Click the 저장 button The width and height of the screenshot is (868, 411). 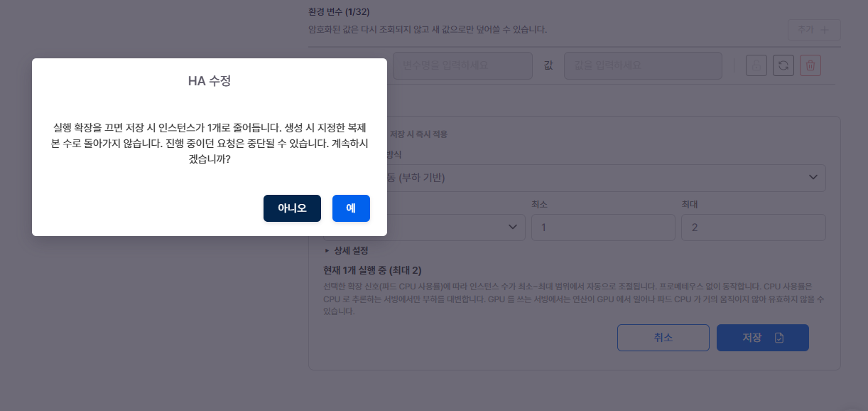click(763, 338)
